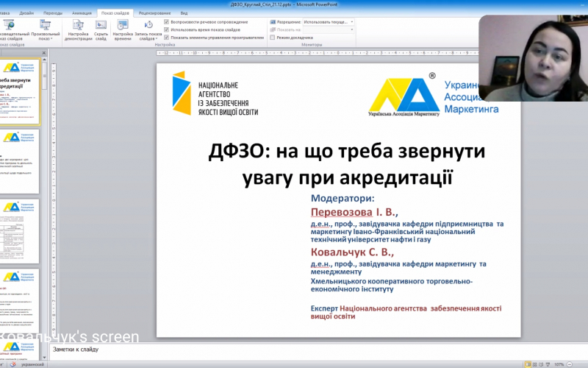The height and width of the screenshot is (368, 588).
Task: Switch to Reading view in status bar
Action: pyautogui.click(x=541, y=364)
